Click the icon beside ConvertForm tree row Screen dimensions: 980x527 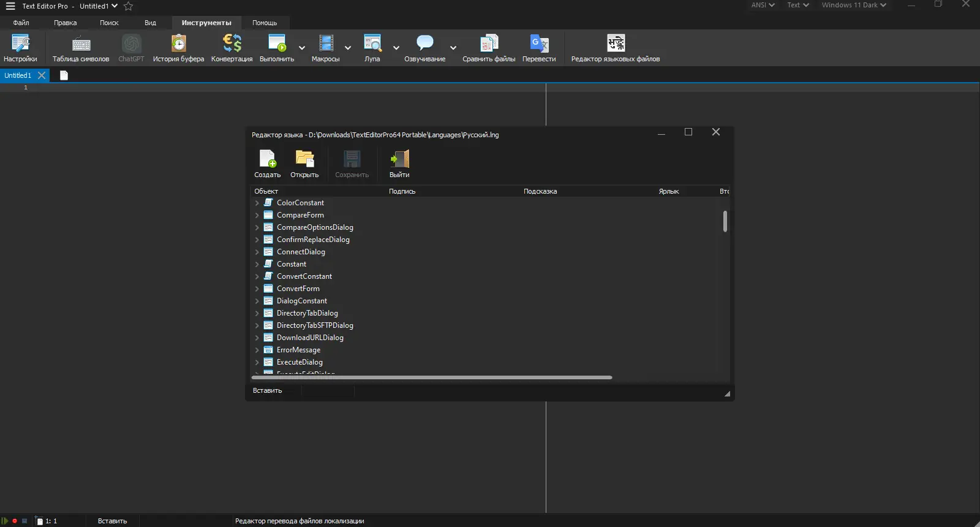tap(268, 289)
